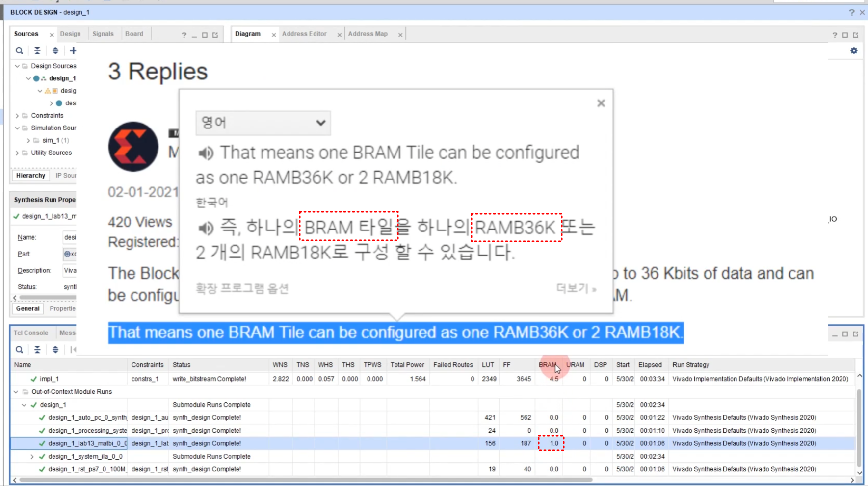This screenshot has height=486, width=868.
Task: Float the Sources panel window icon
Action: pyautogui.click(x=215, y=35)
